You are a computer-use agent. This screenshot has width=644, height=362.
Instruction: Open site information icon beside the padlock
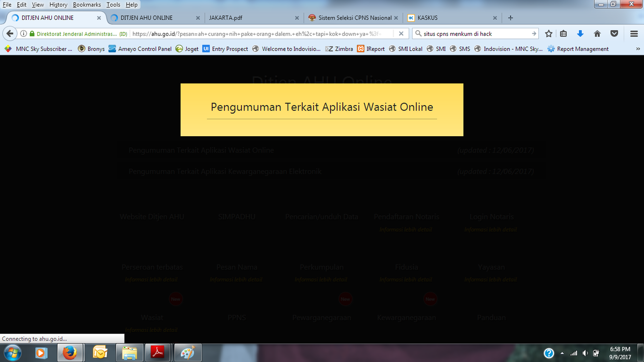click(x=24, y=34)
